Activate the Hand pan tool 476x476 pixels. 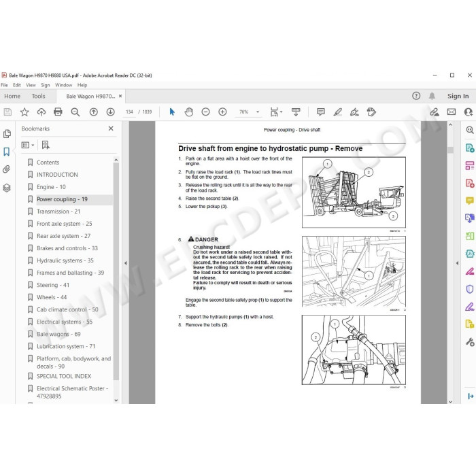coord(189,112)
